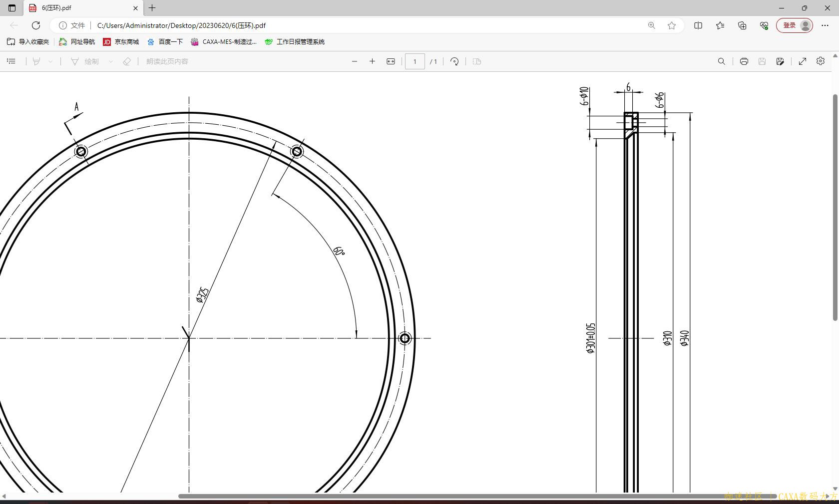Toggle the eraser tool
The width and height of the screenshot is (839, 504).
point(127,61)
